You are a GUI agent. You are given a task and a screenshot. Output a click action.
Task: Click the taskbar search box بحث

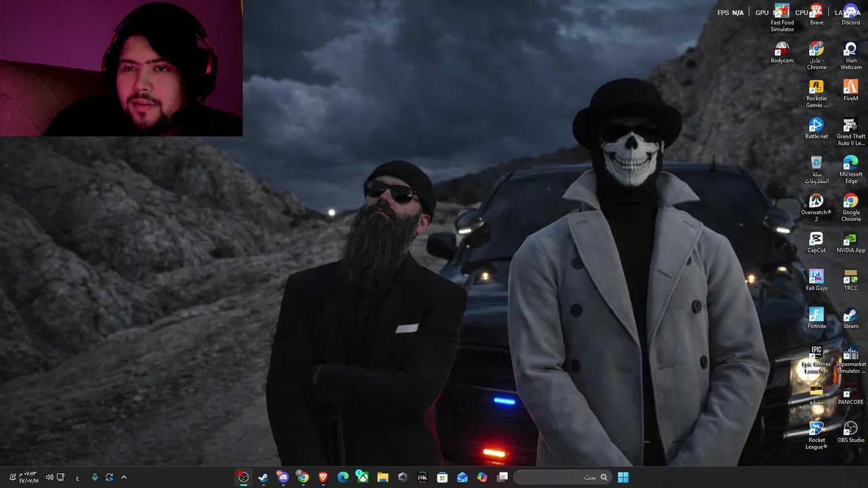(561, 477)
